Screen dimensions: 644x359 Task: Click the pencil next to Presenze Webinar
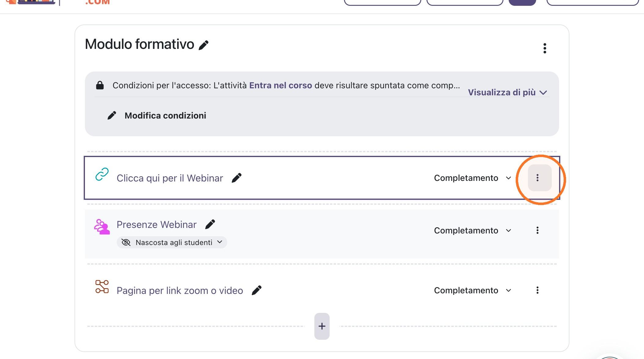(x=210, y=224)
